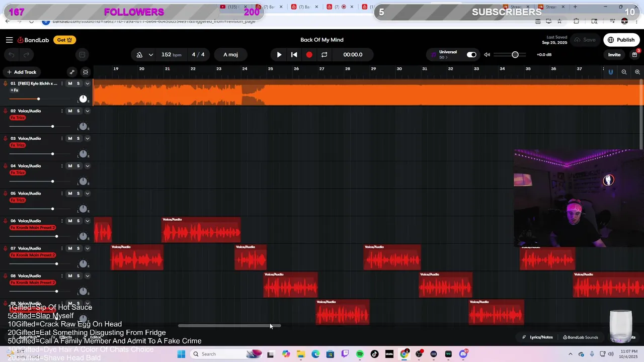Open track 08 three-dot options menu
The image size is (644, 362).
[62, 276]
